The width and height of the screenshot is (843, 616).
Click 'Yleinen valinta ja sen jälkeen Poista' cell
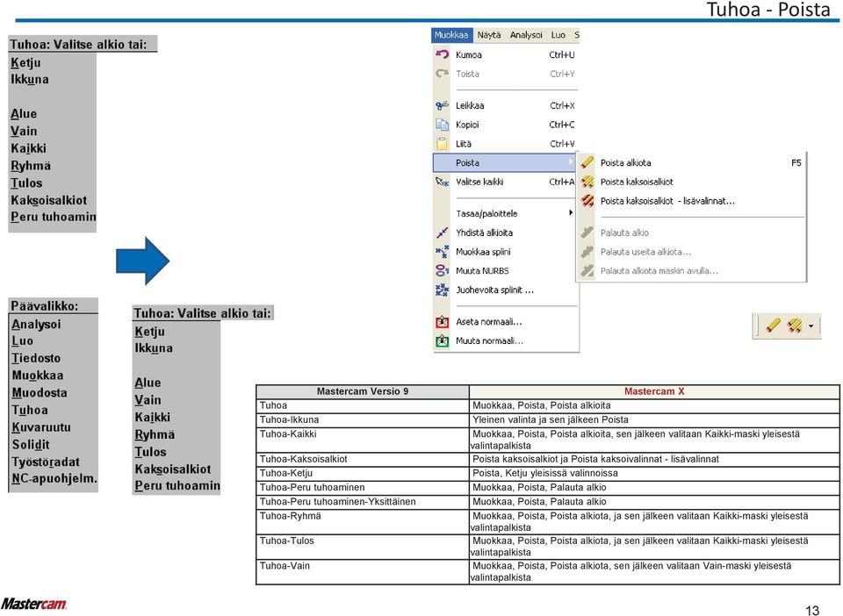click(x=653, y=419)
